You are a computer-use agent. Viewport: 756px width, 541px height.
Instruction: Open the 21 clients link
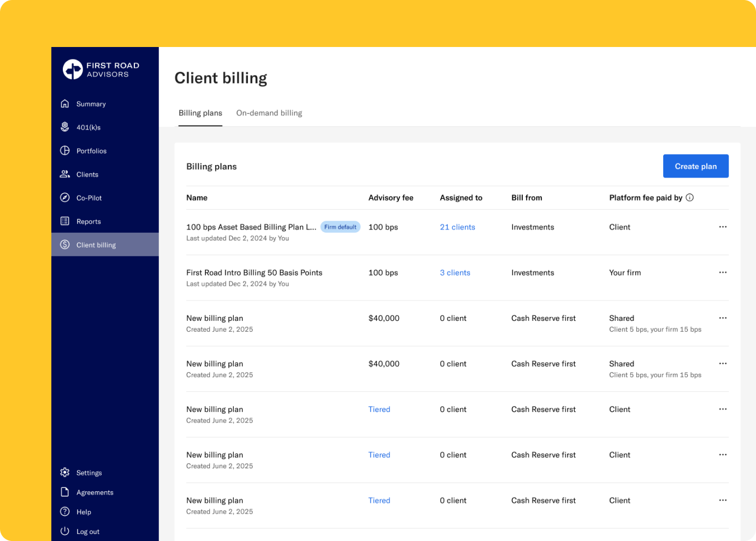(457, 227)
